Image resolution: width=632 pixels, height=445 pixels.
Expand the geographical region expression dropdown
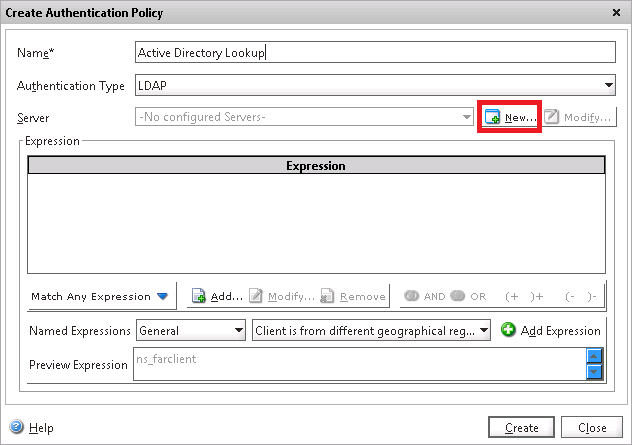(x=483, y=330)
